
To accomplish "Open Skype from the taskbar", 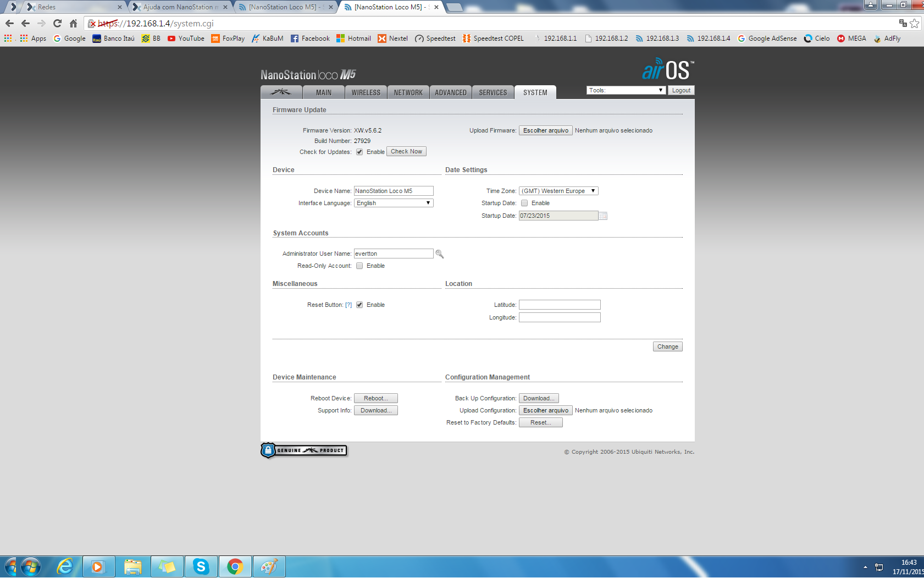I will click(x=201, y=566).
